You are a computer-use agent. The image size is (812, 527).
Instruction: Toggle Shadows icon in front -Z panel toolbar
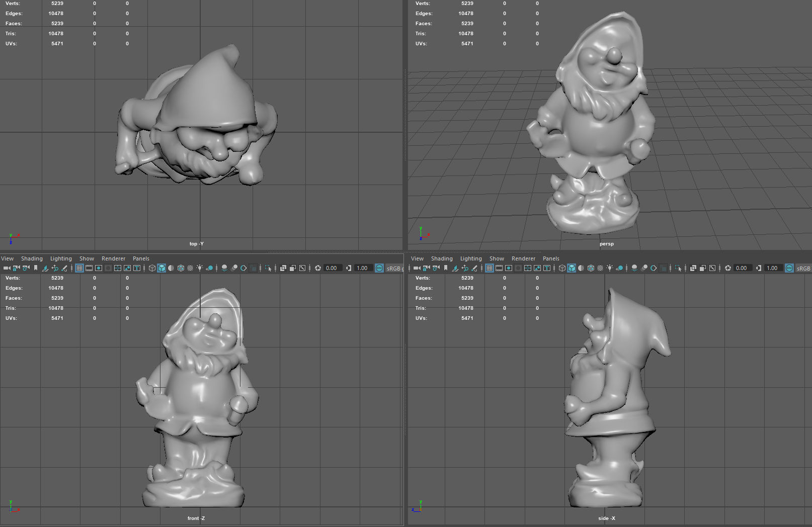[x=209, y=268]
